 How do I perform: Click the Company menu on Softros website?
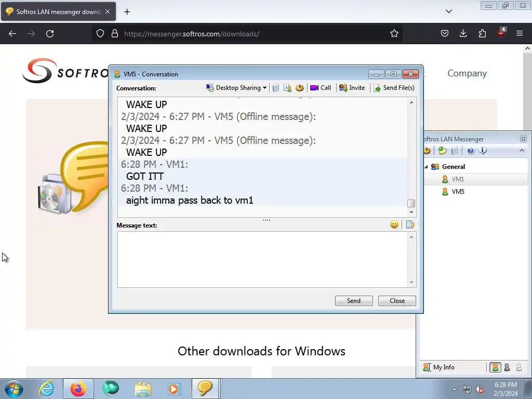pos(467,73)
